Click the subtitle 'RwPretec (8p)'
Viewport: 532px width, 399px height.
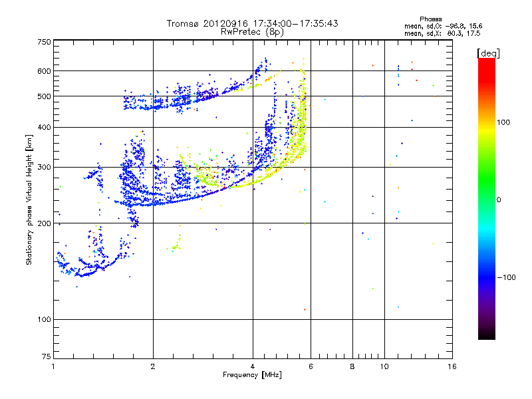pos(252,32)
